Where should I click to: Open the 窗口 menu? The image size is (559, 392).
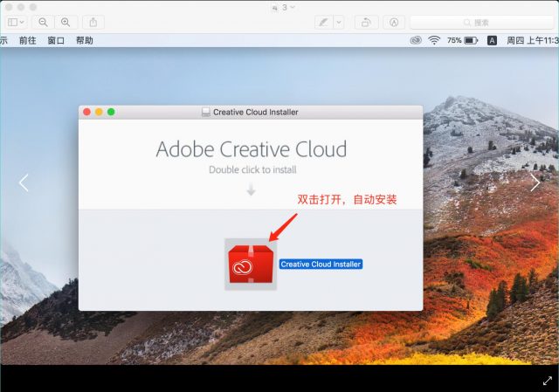56,41
